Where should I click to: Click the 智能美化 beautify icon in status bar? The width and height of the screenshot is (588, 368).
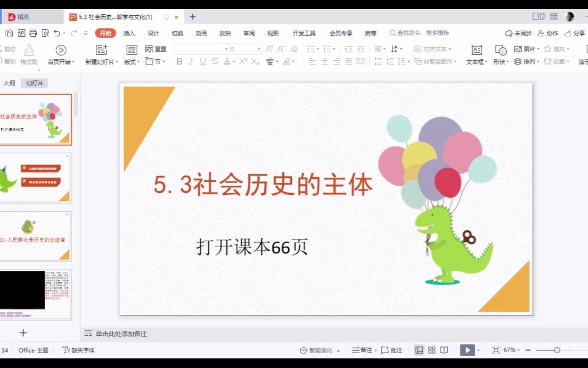pos(317,350)
